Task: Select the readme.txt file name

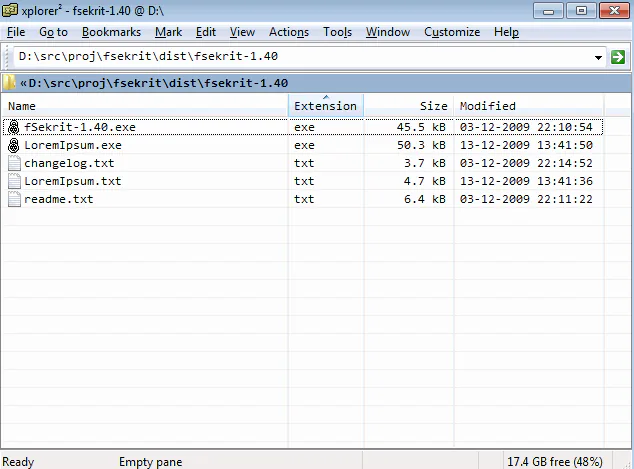Action: tap(59, 199)
